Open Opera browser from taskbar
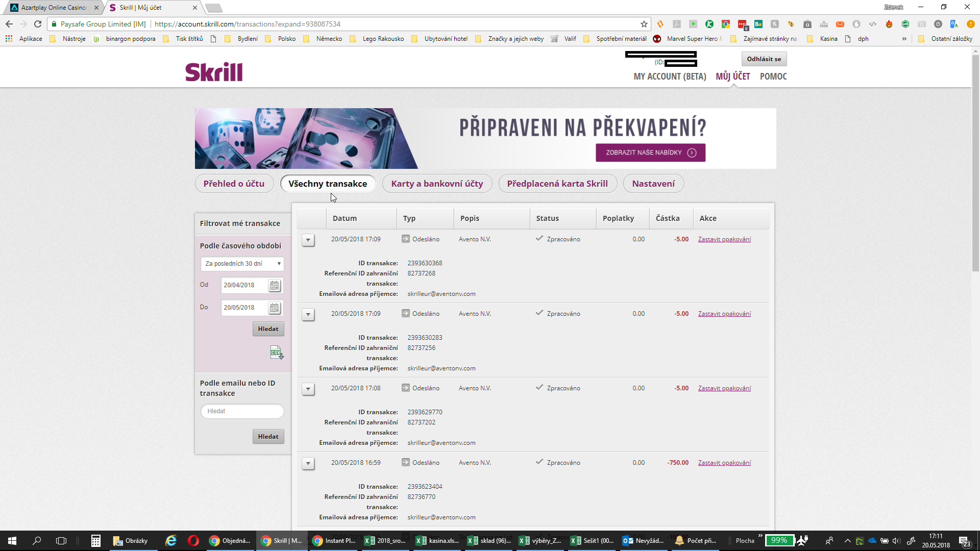Image resolution: width=980 pixels, height=551 pixels. (x=193, y=541)
